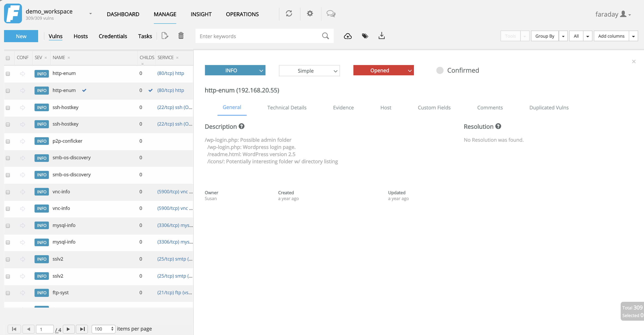
Task: Check the select-all header checkbox
Action: [8, 58]
